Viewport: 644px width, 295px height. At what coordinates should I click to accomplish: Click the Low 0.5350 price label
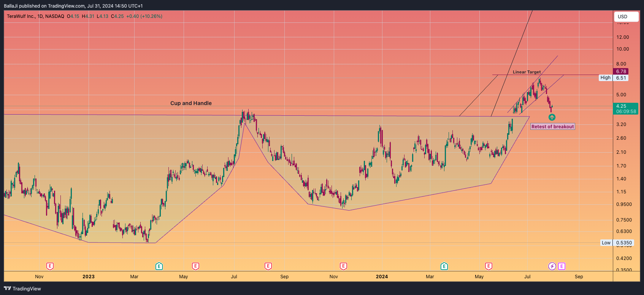click(617, 242)
